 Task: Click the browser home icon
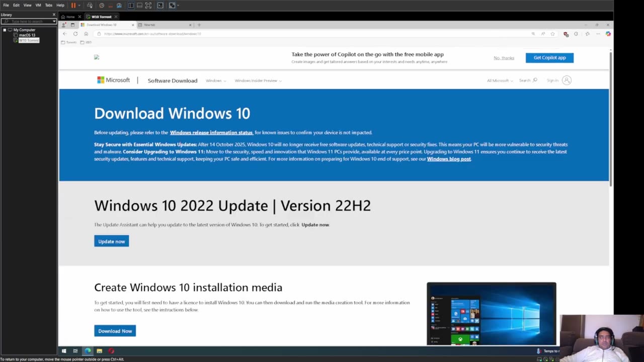pos(86,34)
